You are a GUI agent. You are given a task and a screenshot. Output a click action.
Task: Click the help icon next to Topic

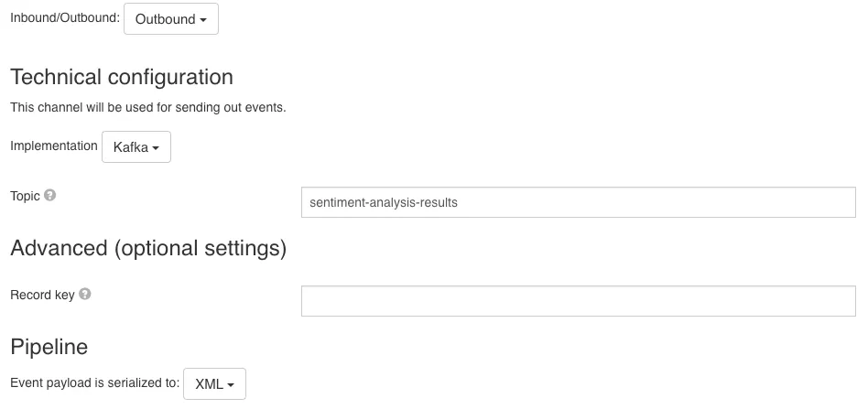49,196
